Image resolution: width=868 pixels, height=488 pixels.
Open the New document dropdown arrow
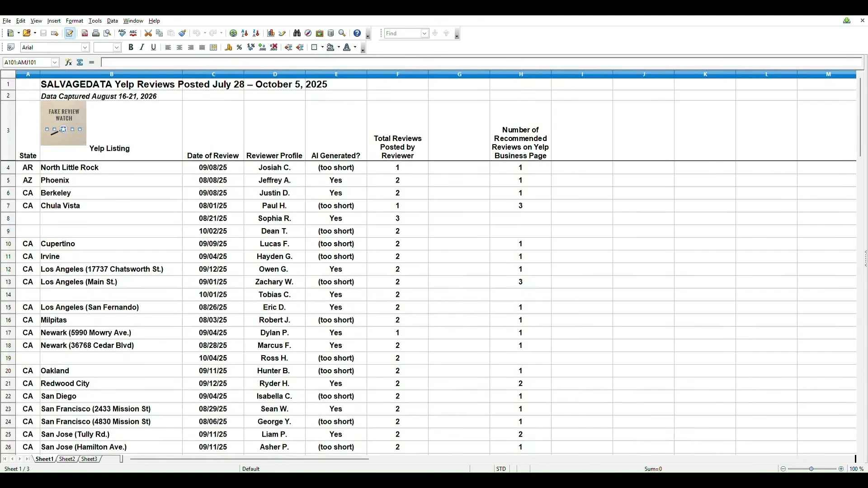pyautogui.click(x=19, y=33)
